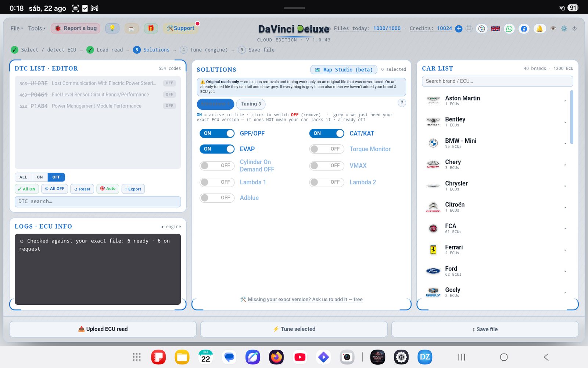Toggle the OFF pill for DTC U103E
This screenshot has width=588, height=368.
[x=169, y=83]
